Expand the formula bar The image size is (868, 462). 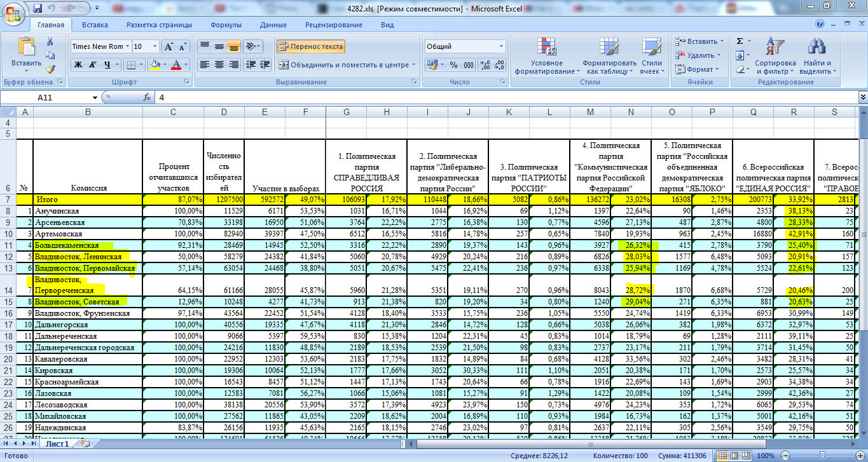[863, 97]
